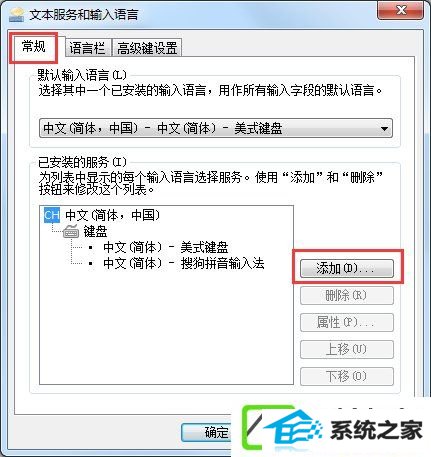The height and width of the screenshot is (457, 431).
Task: Select 中文(简体，中国) tree root item
Action: pyautogui.click(x=112, y=215)
